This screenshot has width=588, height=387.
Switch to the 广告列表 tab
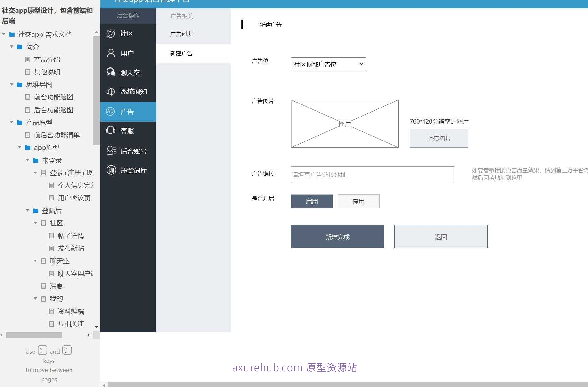tap(181, 34)
